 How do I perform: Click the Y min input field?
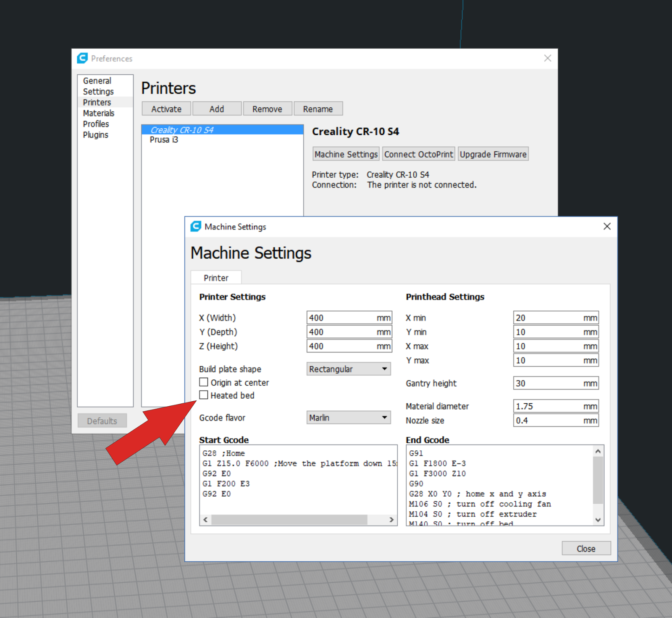point(556,332)
